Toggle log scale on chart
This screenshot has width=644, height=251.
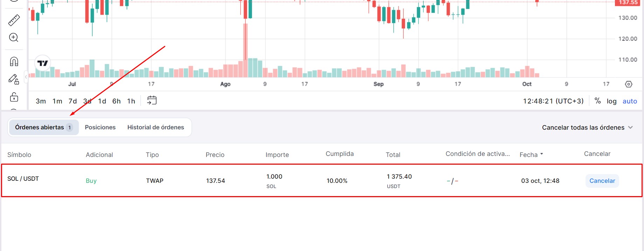pyautogui.click(x=611, y=101)
